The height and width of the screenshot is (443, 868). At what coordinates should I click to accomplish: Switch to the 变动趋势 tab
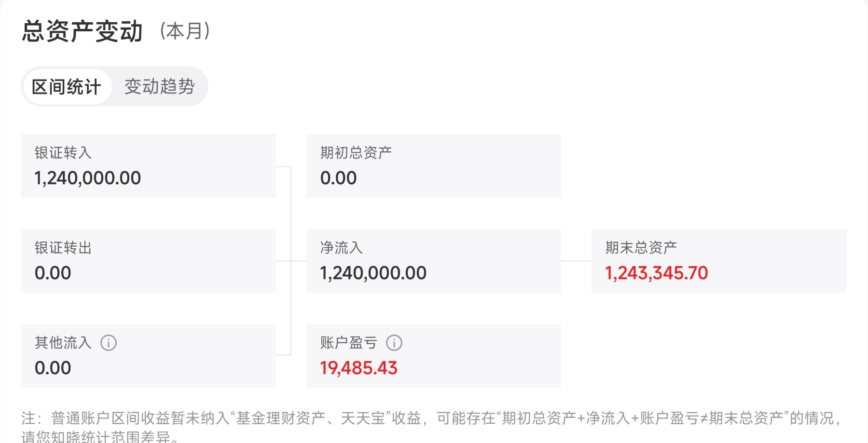160,87
